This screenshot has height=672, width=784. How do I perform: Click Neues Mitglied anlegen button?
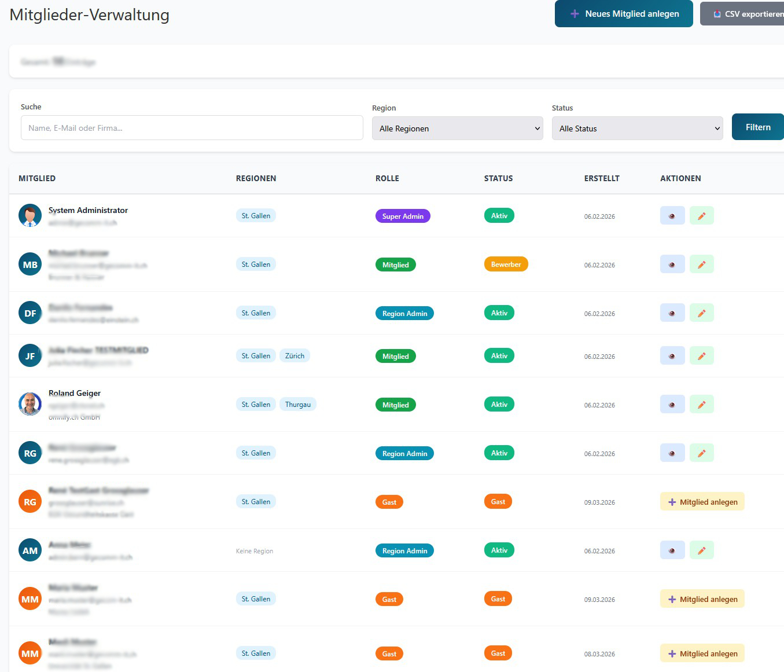623,14
